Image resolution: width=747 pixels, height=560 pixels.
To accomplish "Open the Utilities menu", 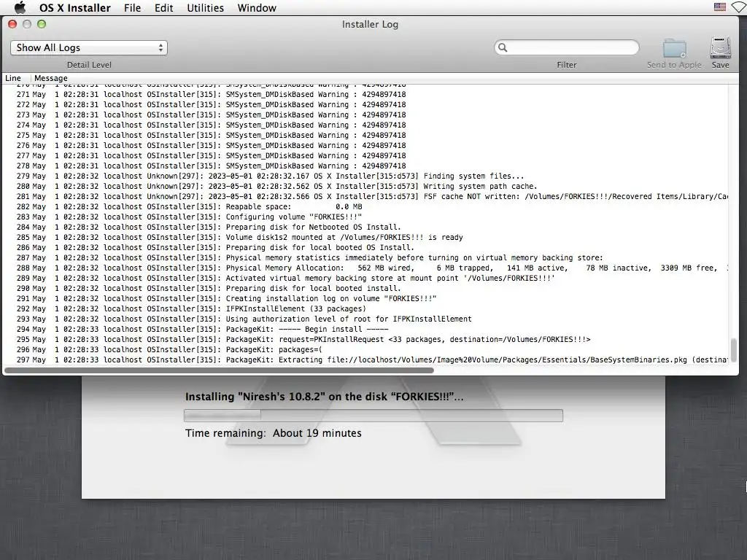I will point(205,8).
